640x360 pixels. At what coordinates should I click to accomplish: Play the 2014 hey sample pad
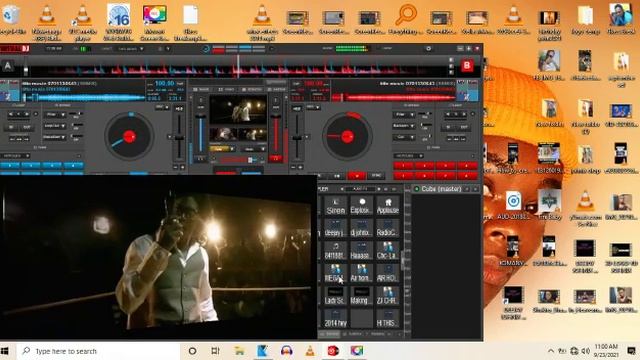336,318
